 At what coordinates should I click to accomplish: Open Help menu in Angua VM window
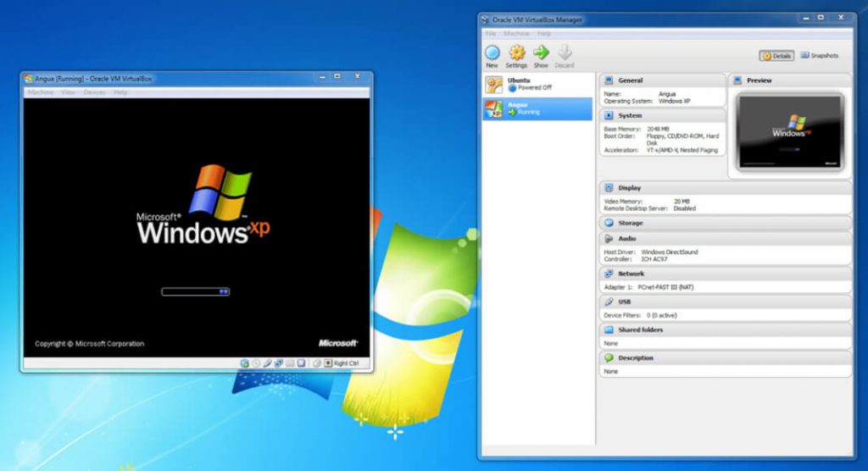click(120, 92)
